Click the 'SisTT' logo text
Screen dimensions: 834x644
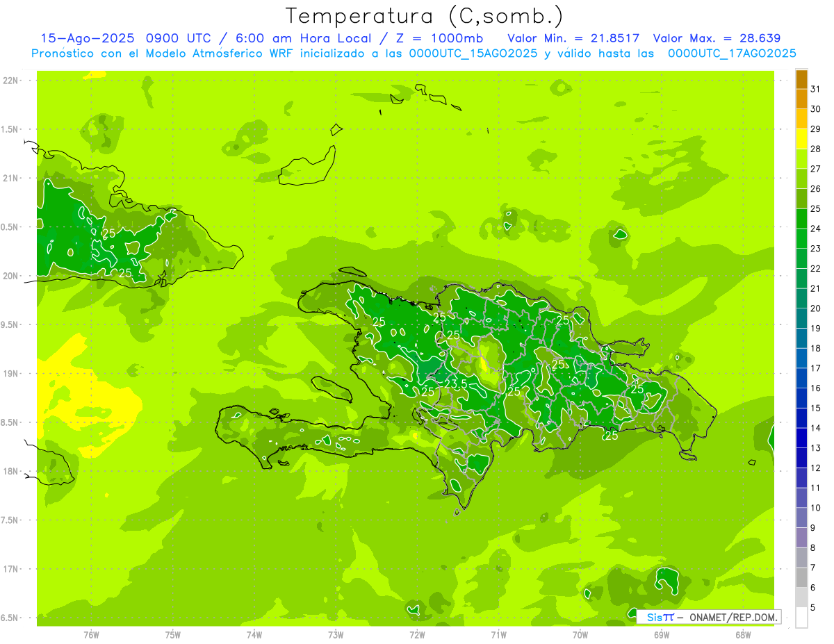point(660,617)
